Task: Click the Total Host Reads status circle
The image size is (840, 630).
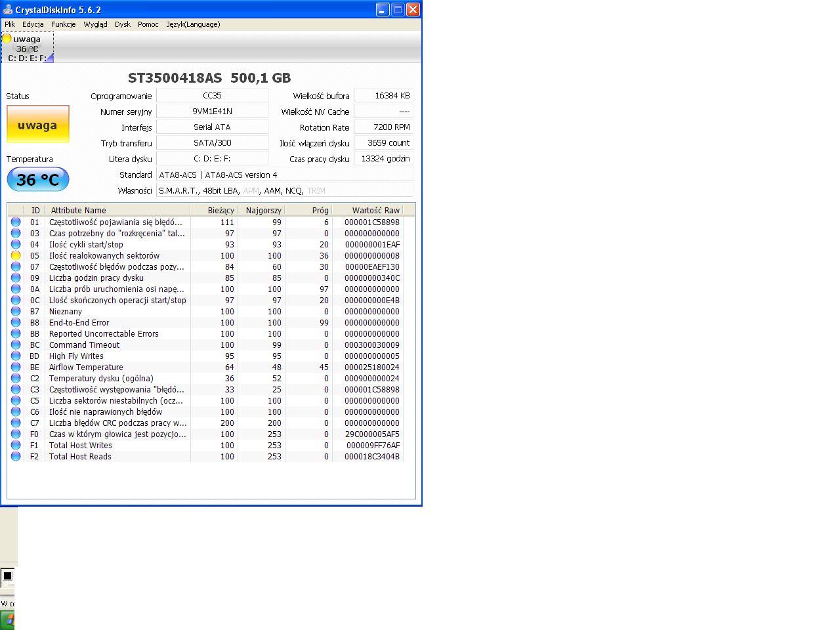Action: pyautogui.click(x=16, y=457)
